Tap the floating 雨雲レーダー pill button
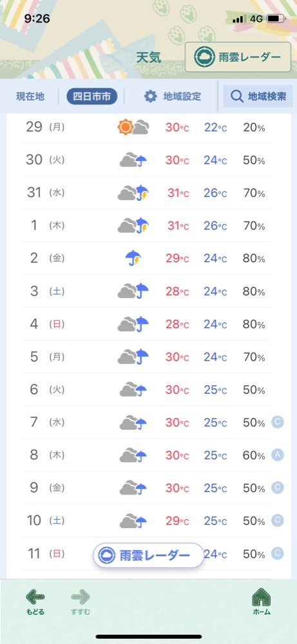The height and width of the screenshot is (644, 297). [148, 556]
